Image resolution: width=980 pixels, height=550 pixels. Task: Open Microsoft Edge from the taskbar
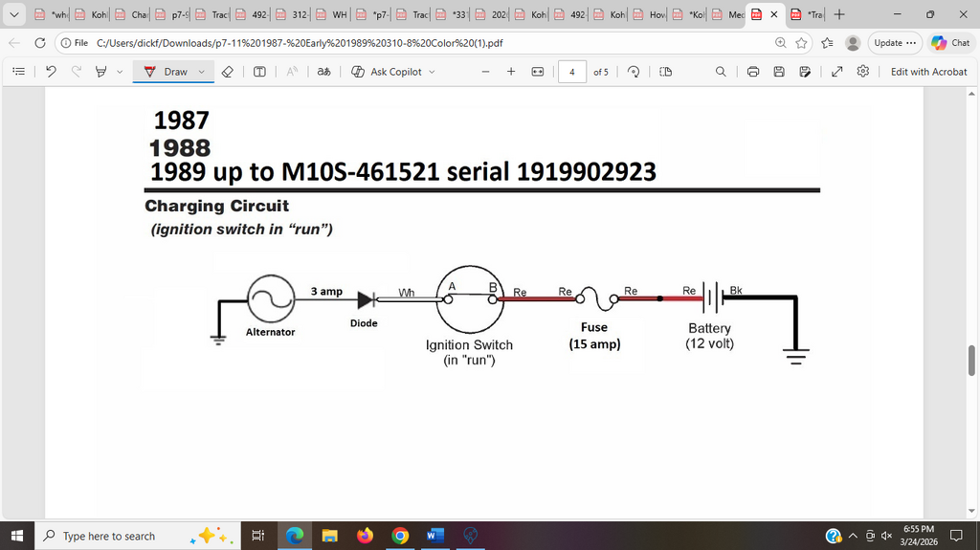click(x=295, y=536)
